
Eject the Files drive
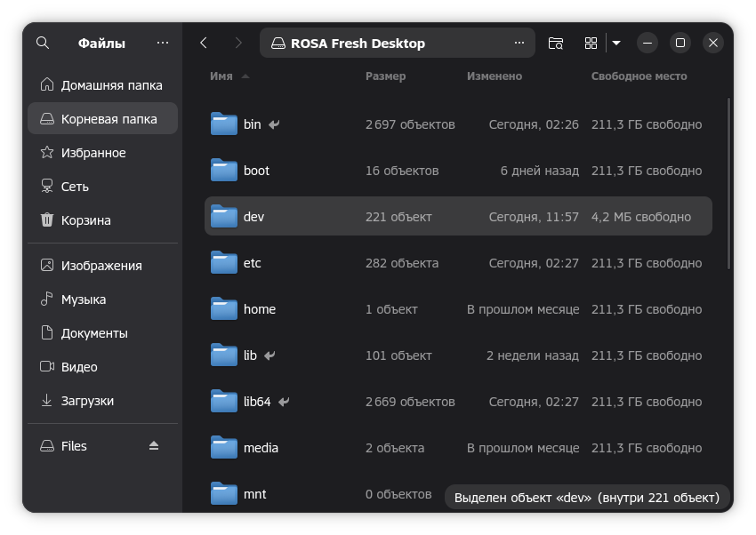point(154,446)
